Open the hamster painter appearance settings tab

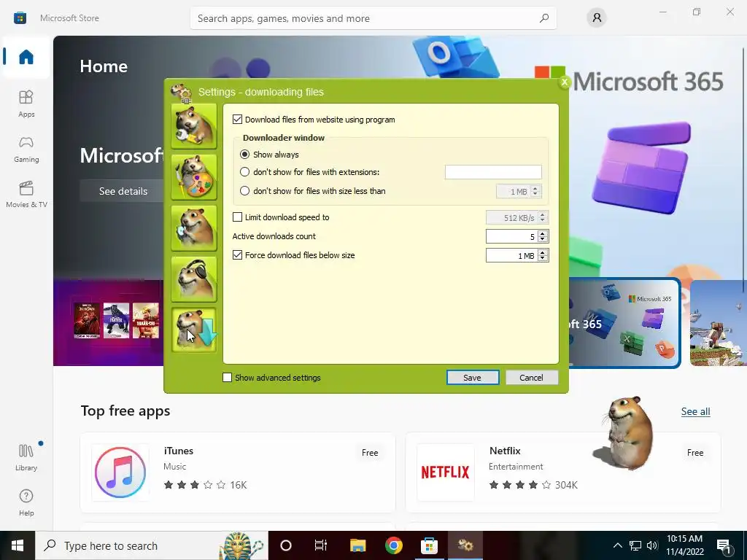point(194,177)
